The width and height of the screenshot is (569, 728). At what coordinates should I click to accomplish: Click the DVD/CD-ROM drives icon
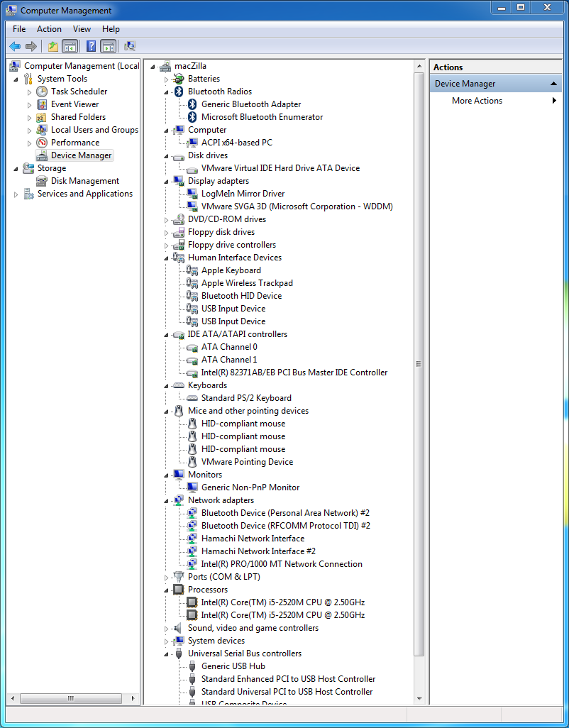pos(179,219)
